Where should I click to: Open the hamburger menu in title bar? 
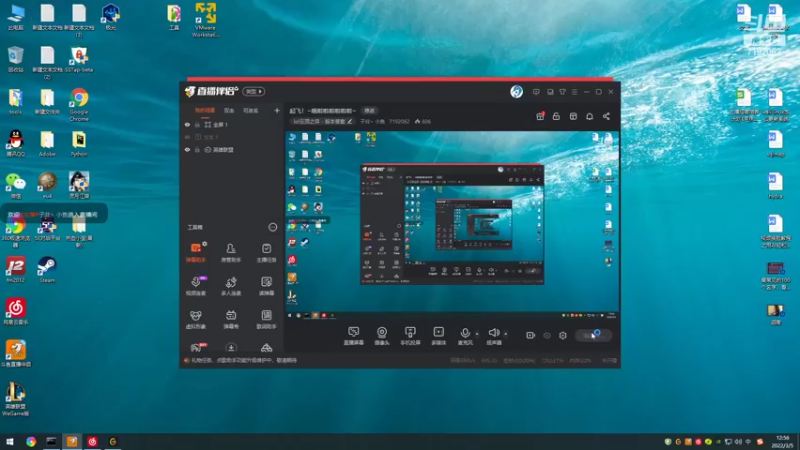pyautogui.click(x=574, y=92)
